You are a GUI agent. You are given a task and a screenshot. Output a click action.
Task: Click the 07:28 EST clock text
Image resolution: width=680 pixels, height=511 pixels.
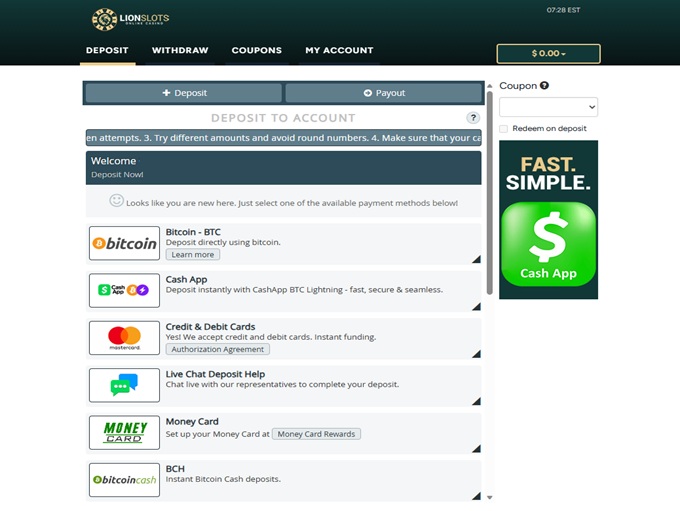[563, 10]
